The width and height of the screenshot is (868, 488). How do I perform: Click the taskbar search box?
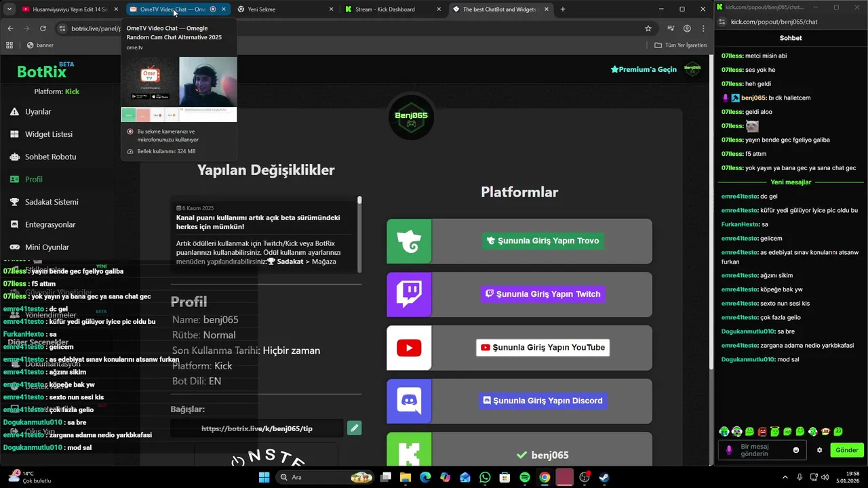(324, 477)
